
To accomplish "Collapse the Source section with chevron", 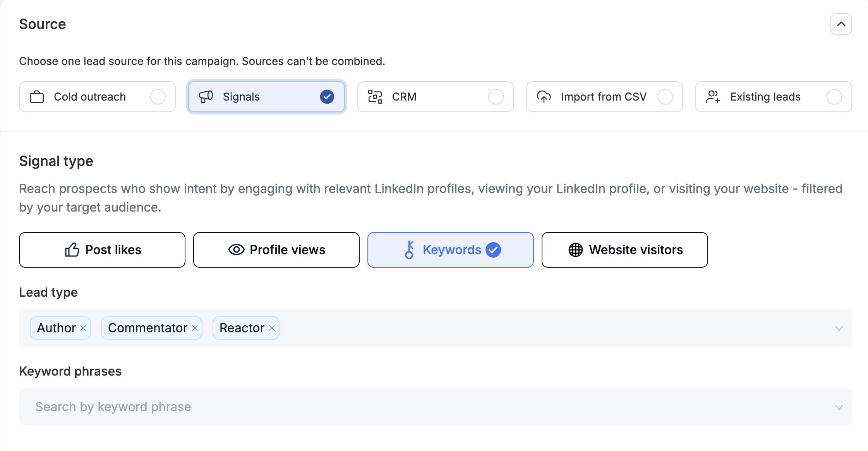I will [841, 24].
